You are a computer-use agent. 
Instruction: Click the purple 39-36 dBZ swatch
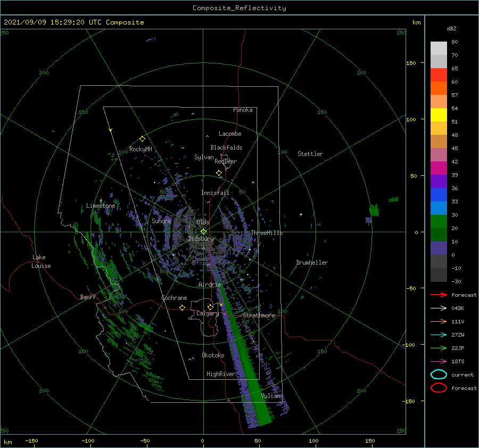[439, 182]
